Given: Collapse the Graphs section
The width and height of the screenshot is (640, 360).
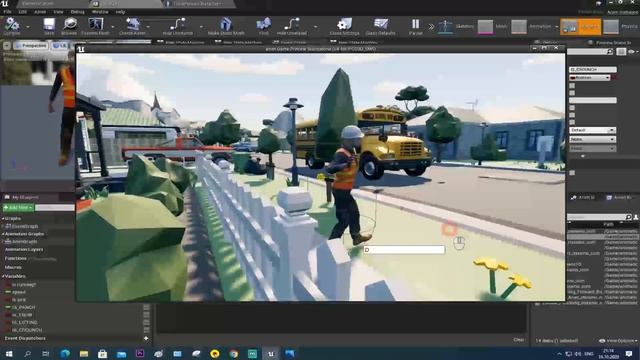Looking at the screenshot, I should click(3, 219).
